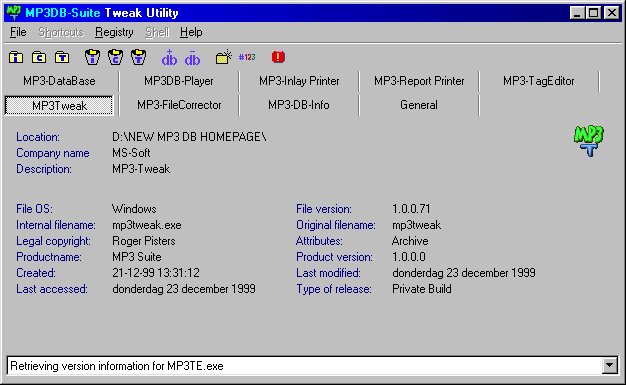
Task: Click the Last accessed date value
Action: [x=184, y=289]
